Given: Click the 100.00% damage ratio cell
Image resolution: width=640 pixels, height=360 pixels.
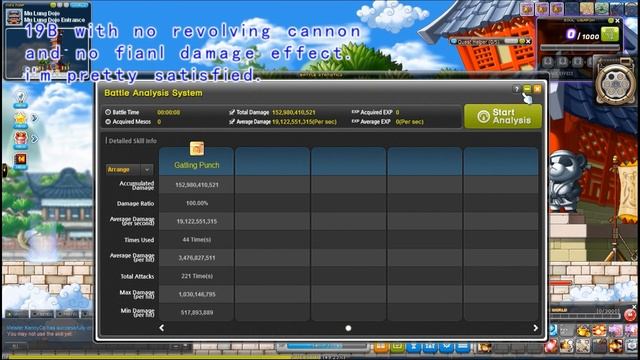Looking at the screenshot, I should pos(197,203).
